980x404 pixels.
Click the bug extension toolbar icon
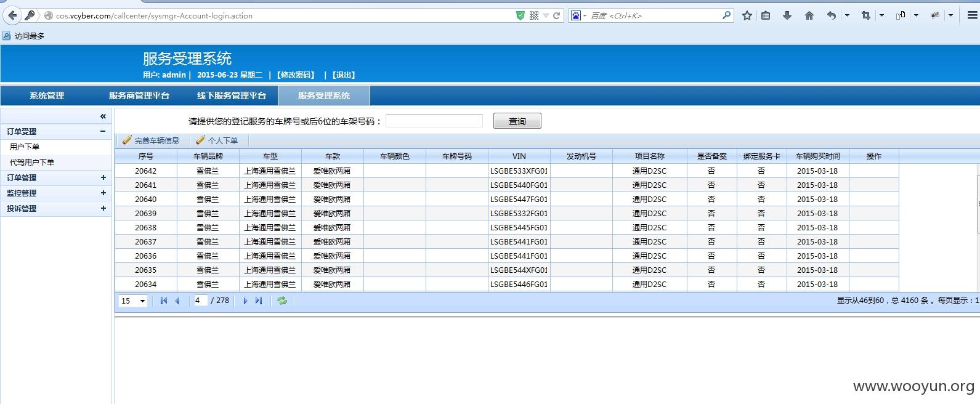coord(935,15)
